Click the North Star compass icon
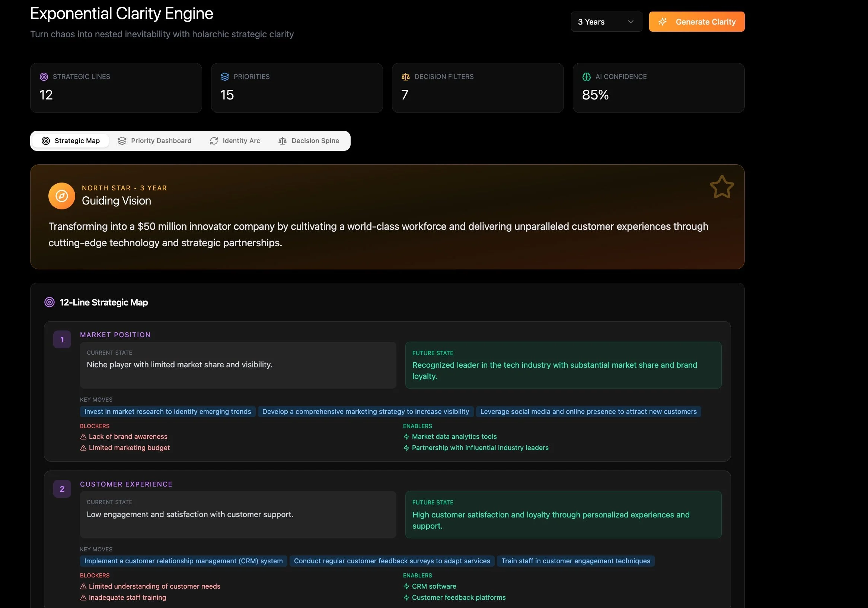This screenshot has width=868, height=608. (62, 196)
